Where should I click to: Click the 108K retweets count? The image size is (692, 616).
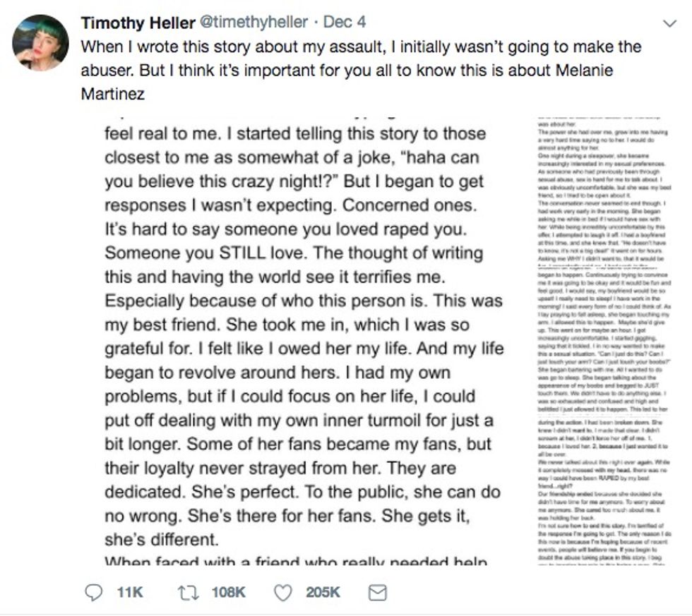(229, 593)
